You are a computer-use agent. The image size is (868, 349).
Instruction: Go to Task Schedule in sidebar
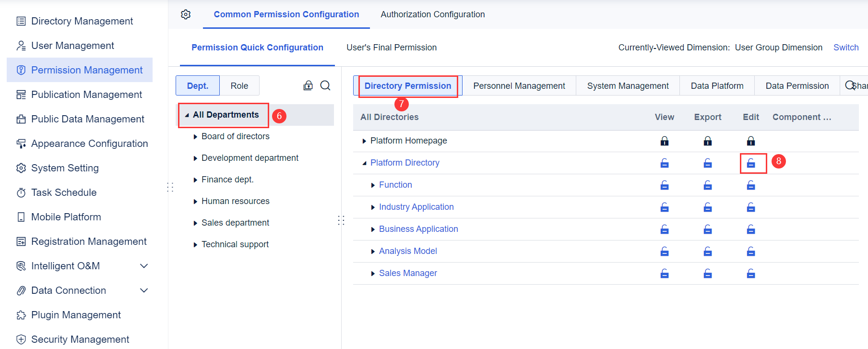(x=64, y=193)
